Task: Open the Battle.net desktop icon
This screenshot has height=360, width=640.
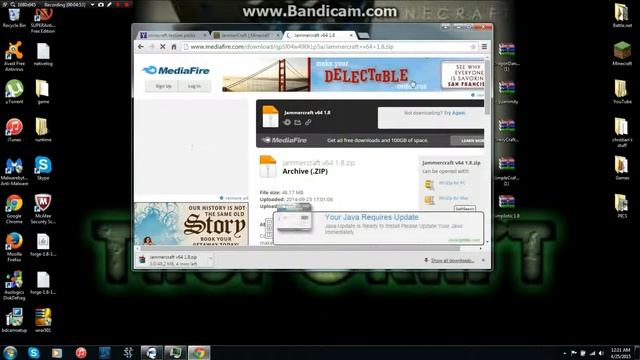Action: (x=622, y=16)
